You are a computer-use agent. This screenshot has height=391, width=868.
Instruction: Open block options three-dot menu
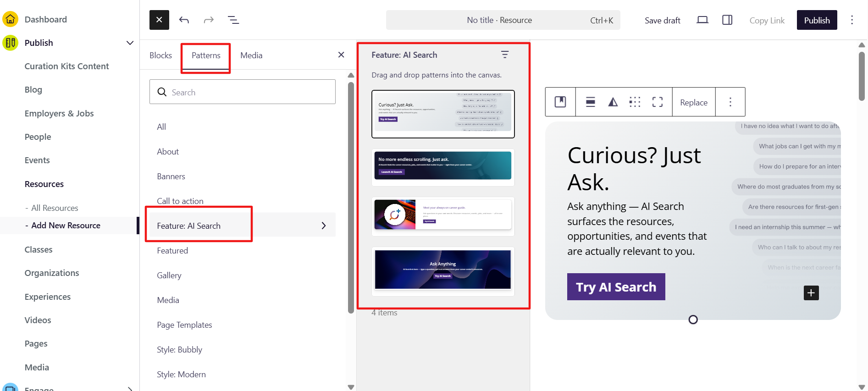(730, 102)
